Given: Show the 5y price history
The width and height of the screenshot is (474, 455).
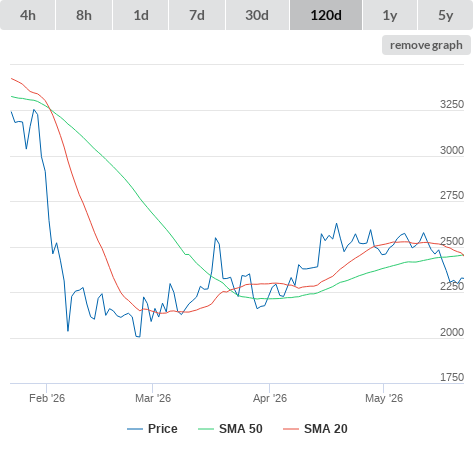Looking at the screenshot, I should coord(446,15).
